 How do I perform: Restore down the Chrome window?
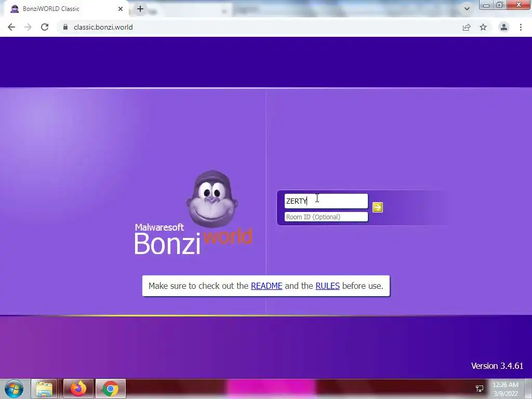(499, 5)
